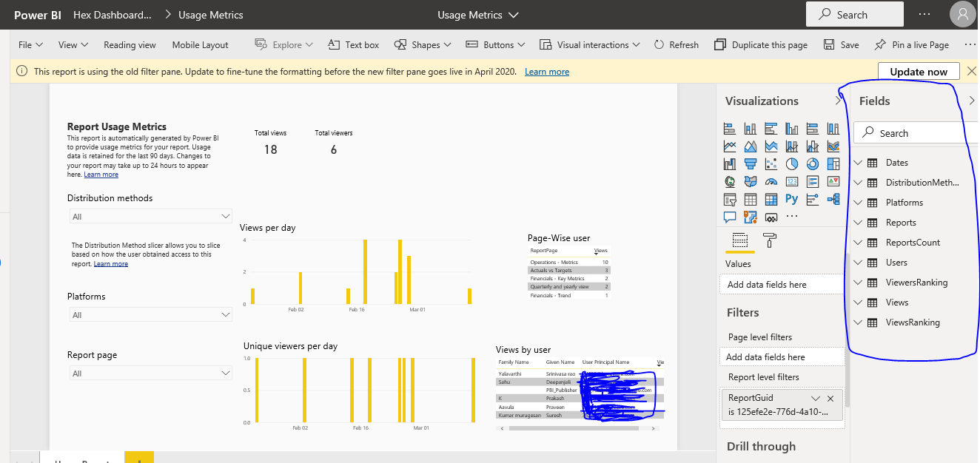Screen dimensions: 980x463
Task: Select the funnel visualization
Action: click(751, 164)
